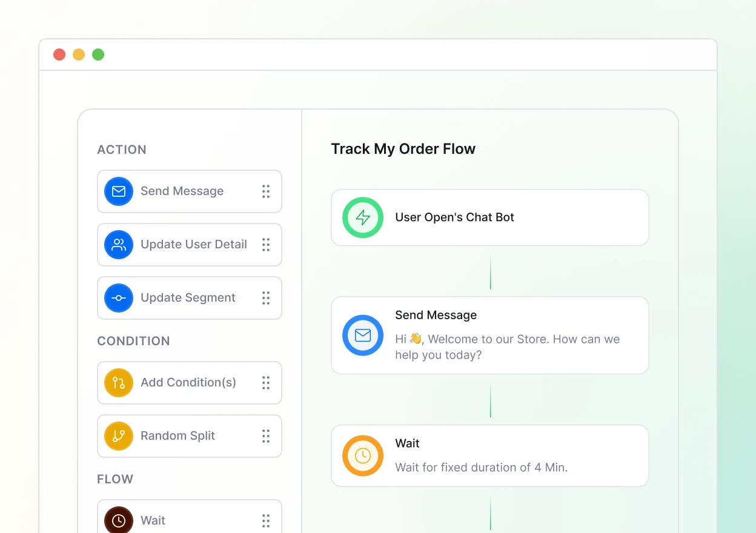Click the envelope icon in Send Message flow step
The image size is (756, 533).
pyautogui.click(x=363, y=335)
